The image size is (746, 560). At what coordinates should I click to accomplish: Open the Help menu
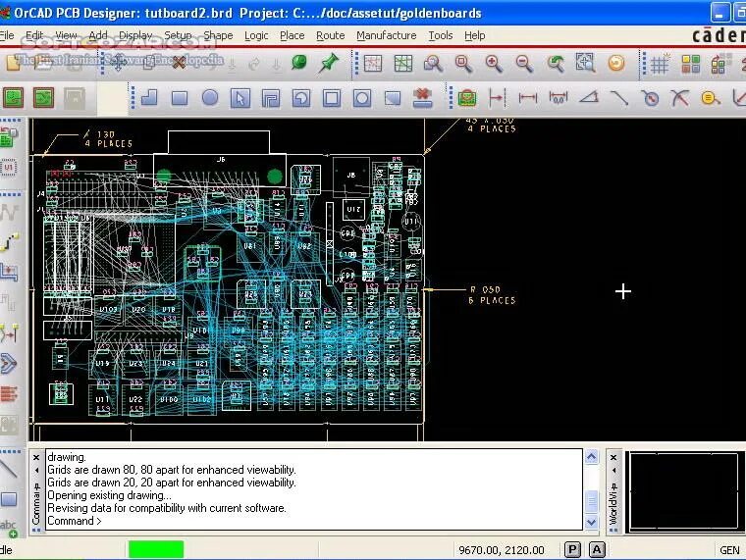tap(475, 35)
